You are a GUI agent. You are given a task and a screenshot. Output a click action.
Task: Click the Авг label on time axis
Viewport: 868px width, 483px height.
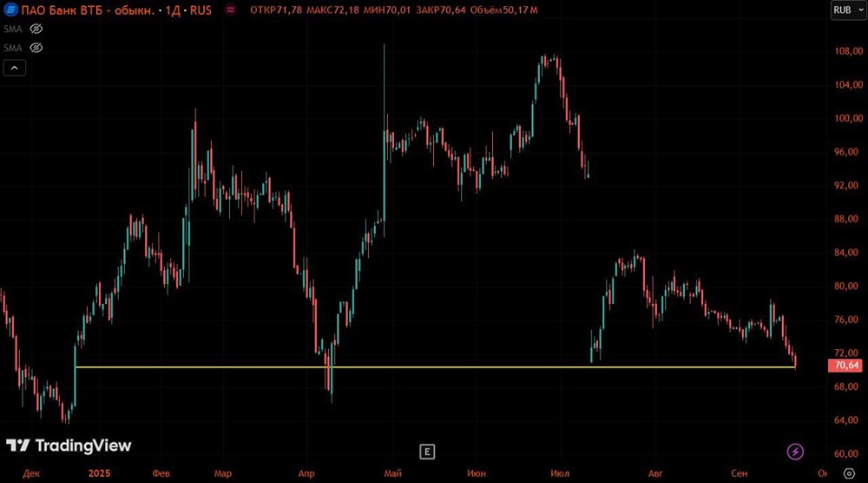pyautogui.click(x=655, y=473)
